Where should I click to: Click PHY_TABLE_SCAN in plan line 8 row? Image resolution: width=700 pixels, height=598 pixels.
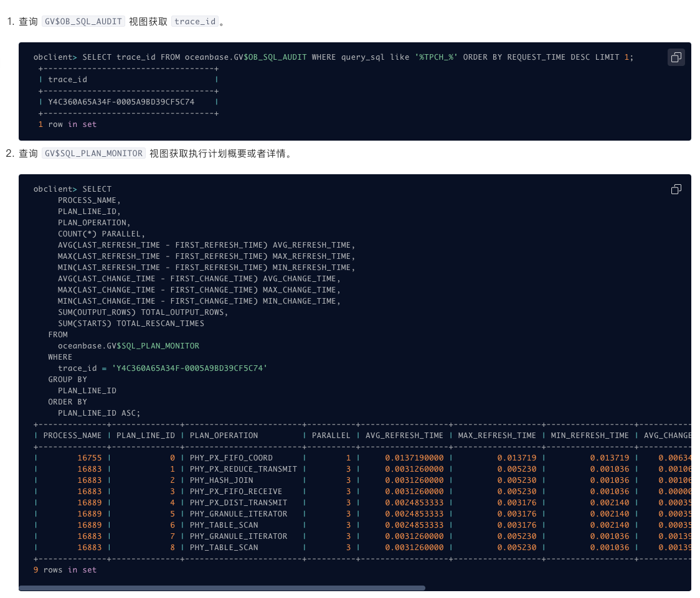[224, 547]
